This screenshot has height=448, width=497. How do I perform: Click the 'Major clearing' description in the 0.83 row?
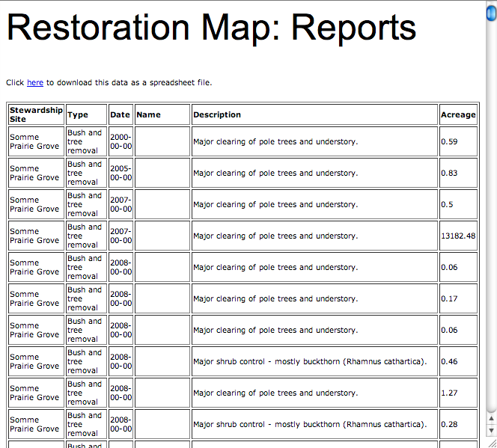[x=275, y=173]
